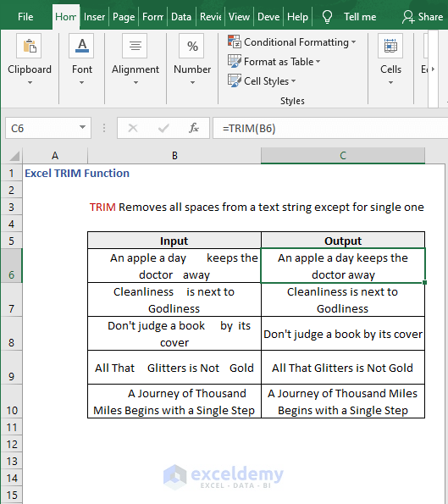Select input cell 'A Journey of Thousand Miles'
Viewport: 448px width, 504px height.
(x=174, y=402)
